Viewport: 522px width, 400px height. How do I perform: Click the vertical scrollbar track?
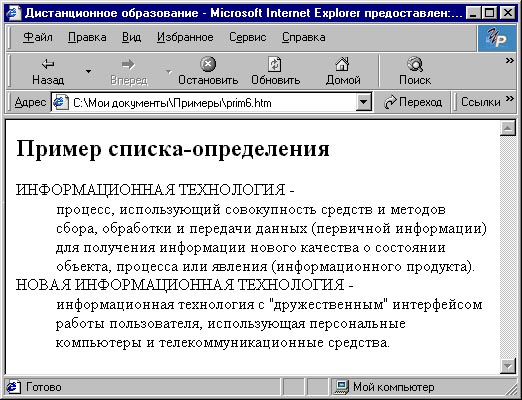[508, 247]
